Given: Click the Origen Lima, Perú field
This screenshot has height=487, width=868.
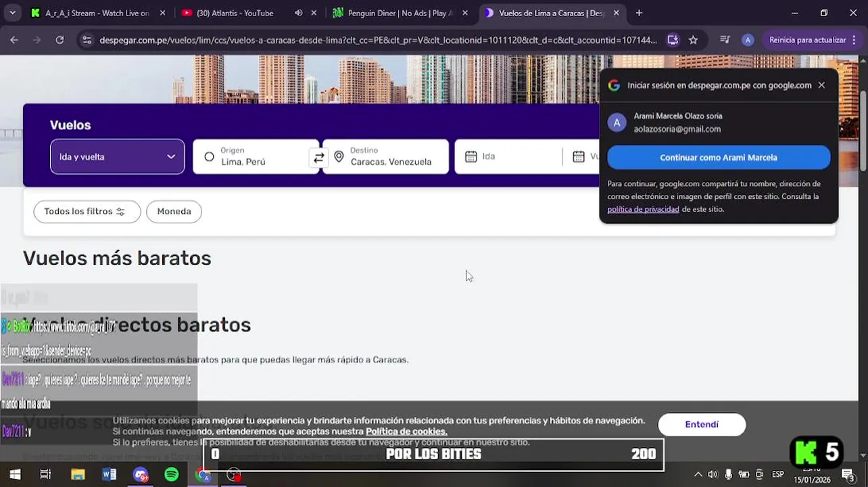Looking at the screenshot, I should pyautogui.click(x=256, y=157).
